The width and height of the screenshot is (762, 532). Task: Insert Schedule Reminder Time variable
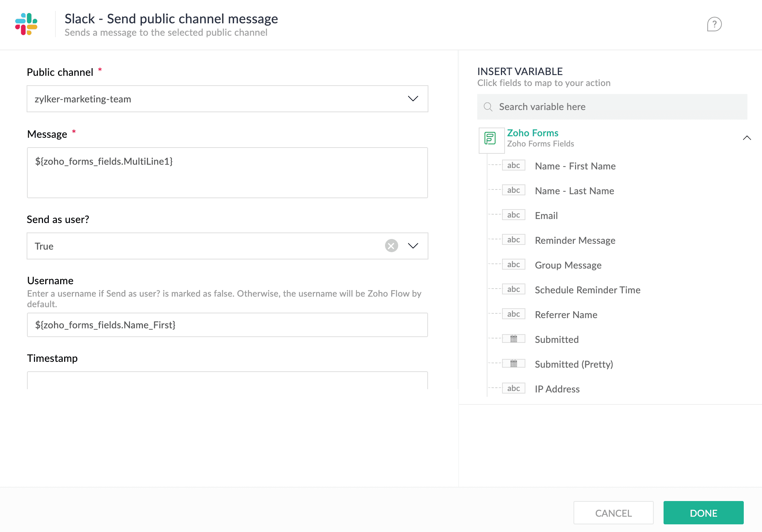587,290
